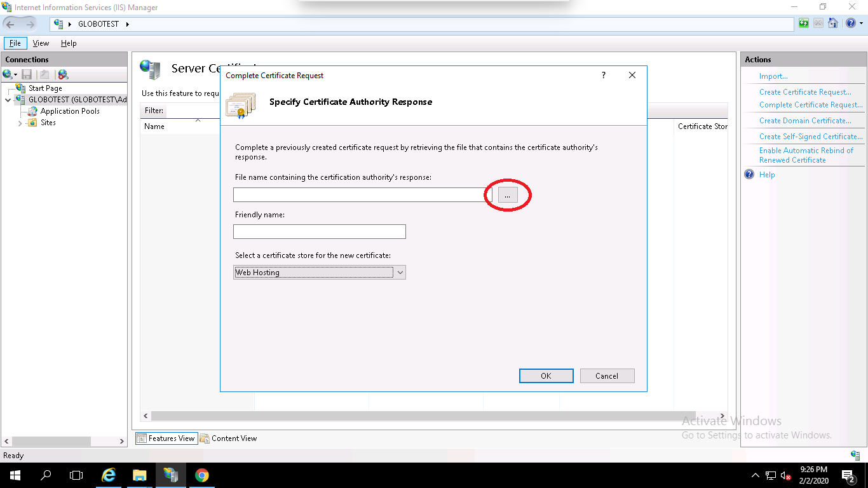Viewport: 868px width, 488px height.
Task: Click the Application Pools tree icon
Action: tap(32, 111)
